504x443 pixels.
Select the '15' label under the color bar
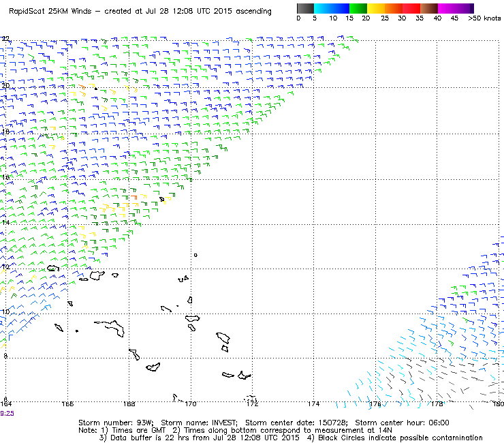pyautogui.click(x=349, y=18)
